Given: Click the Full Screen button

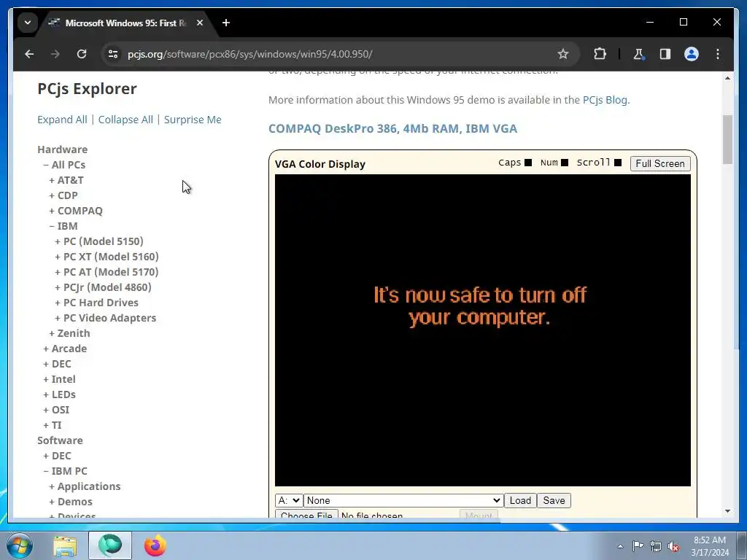Looking at the screenshot, I should point(659,163).
